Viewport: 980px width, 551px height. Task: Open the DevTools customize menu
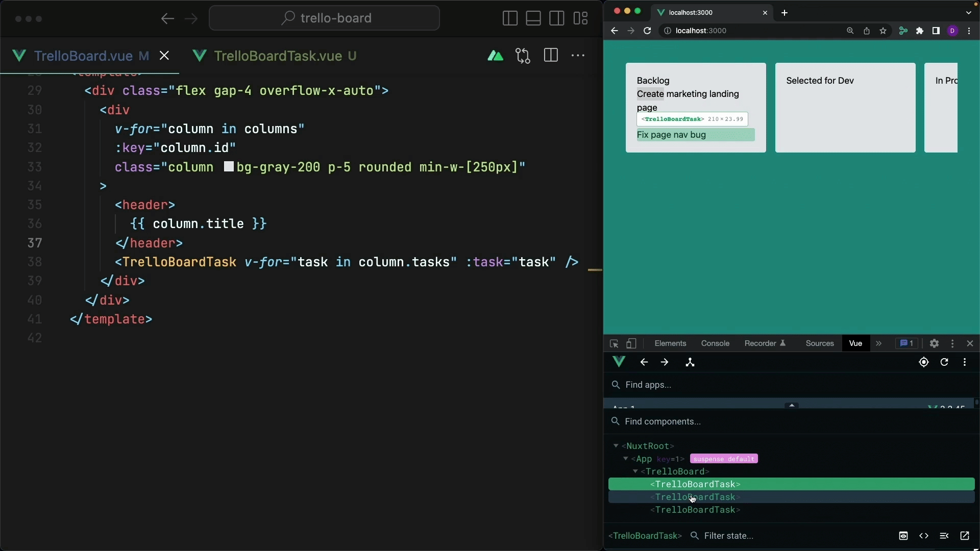point(952,344)
